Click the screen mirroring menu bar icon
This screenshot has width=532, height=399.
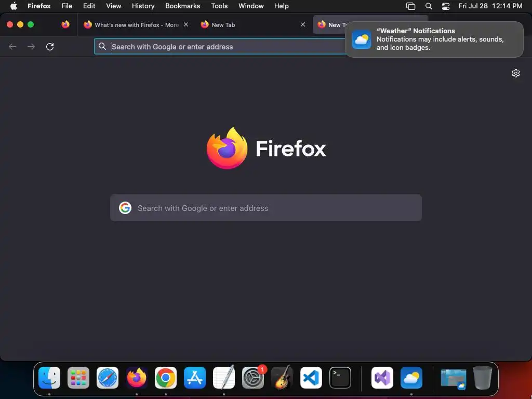410,6
